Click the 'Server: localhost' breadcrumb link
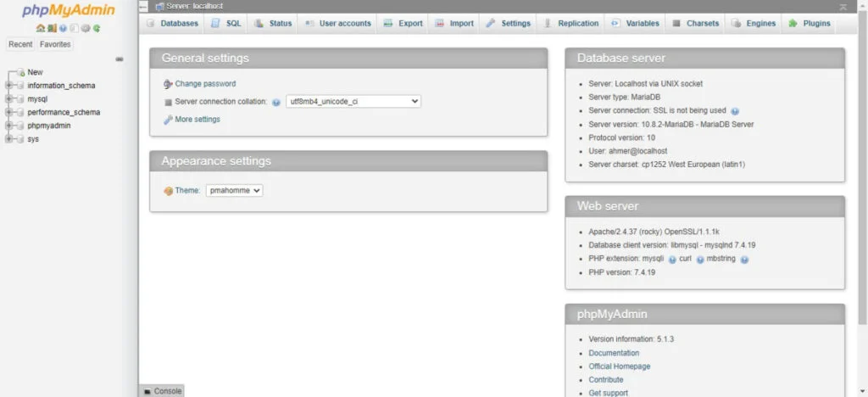This screenshot has width=868, height=397. 194,6
